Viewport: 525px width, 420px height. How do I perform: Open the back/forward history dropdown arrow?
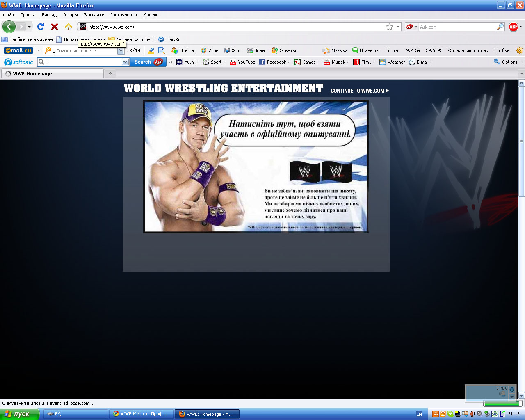pos(29,27)
